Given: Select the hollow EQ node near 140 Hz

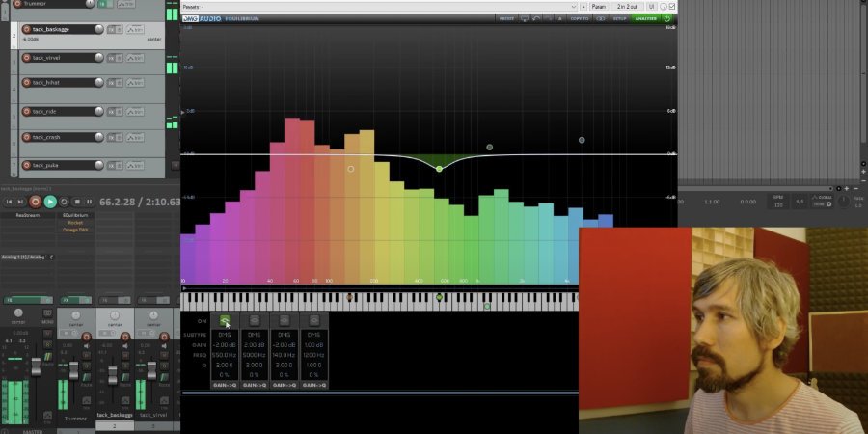Looking at the screenshot, I should click(x=350, y=168).
